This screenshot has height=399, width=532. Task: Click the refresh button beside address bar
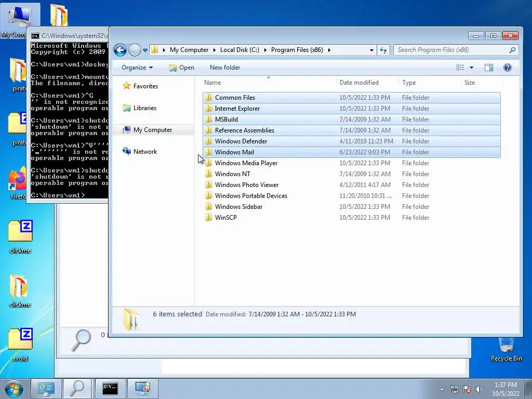click(x=383, y=50)
